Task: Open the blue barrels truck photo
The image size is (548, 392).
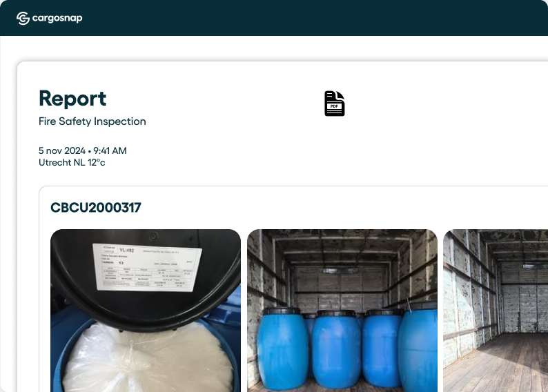Action: pyautogui.click(x=342, y=311)
